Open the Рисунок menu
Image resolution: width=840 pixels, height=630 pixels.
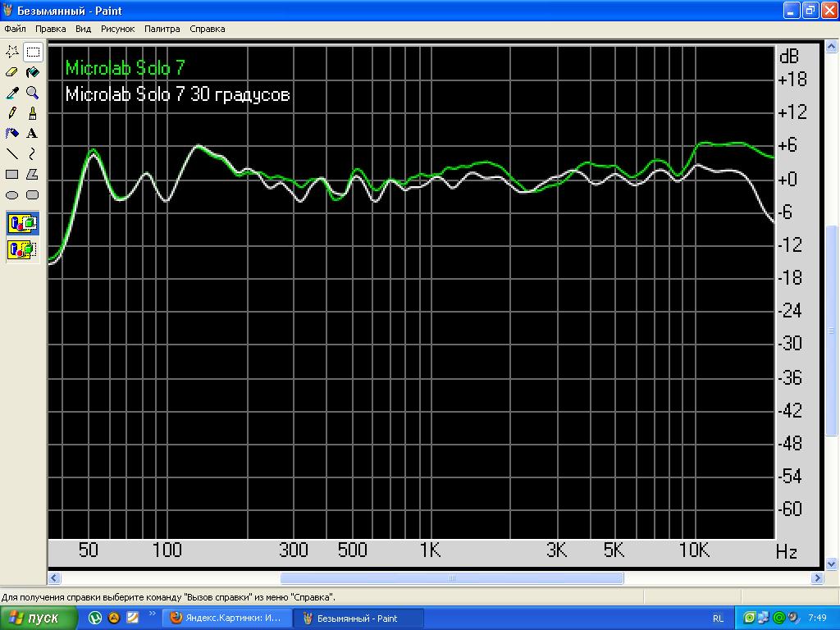coord(118,29)
